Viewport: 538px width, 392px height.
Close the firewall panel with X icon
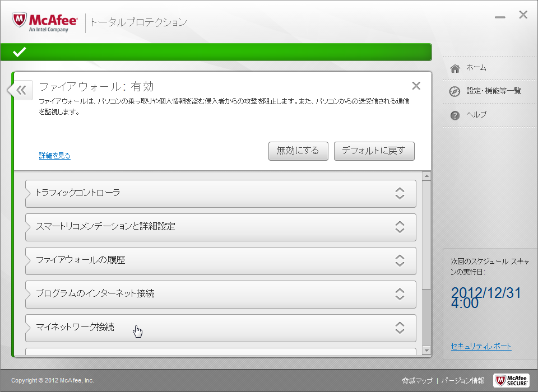point(416,86)
